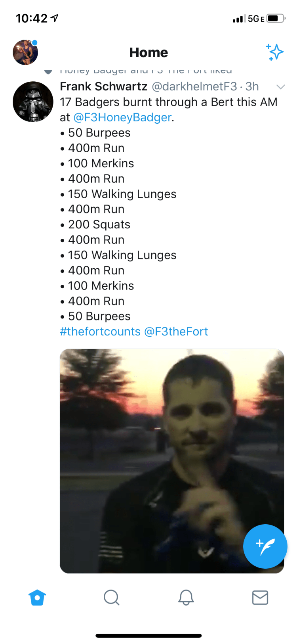Select the Search magnifier in bottom navigation

coord(111,598)
